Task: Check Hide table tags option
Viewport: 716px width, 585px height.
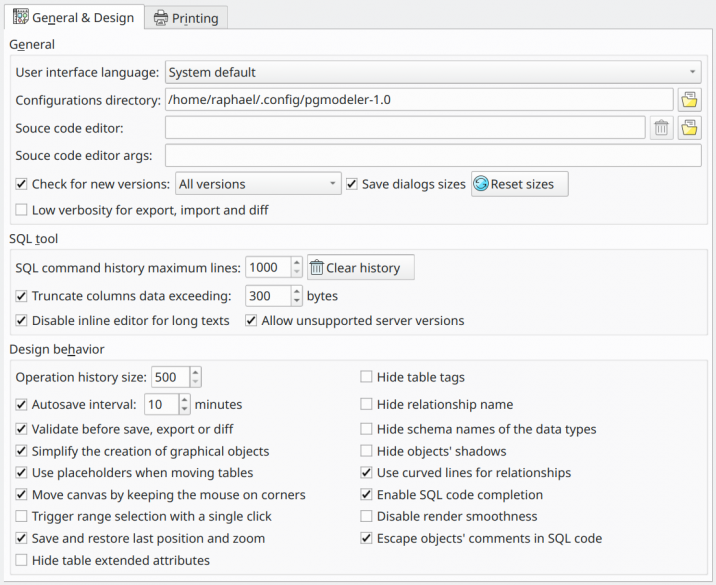Action: click(366, 377)
